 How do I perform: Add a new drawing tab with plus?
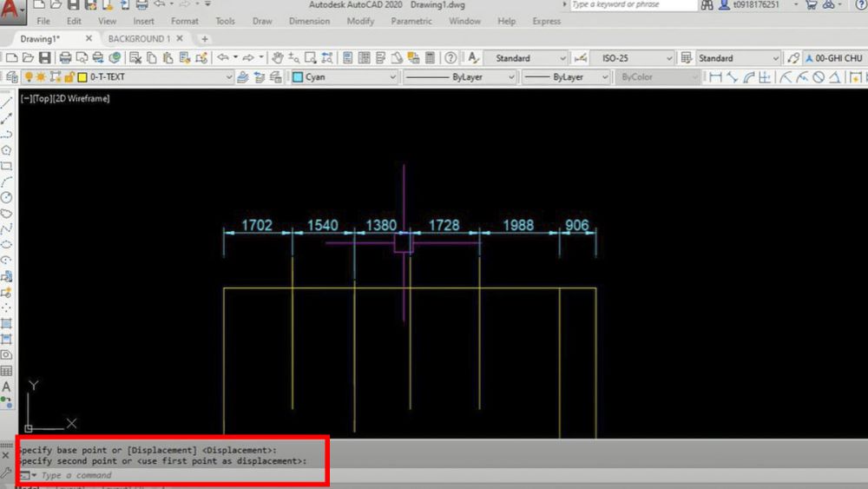(x=205, y=39)
